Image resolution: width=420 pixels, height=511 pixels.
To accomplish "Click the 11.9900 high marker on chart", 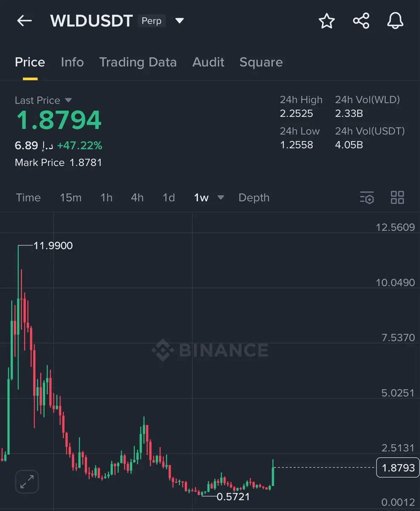I will tap(53, 246).
